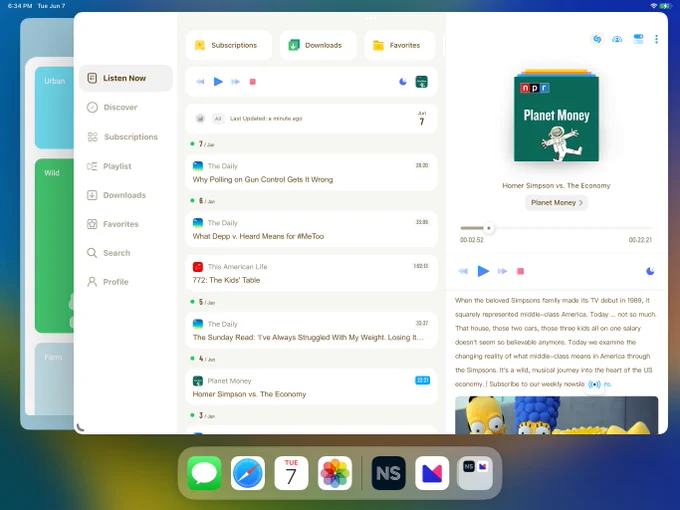This screenshot has height=510, width=680.
Task: Open What Depp v. Heard Means episode
Action: point(311,229)
